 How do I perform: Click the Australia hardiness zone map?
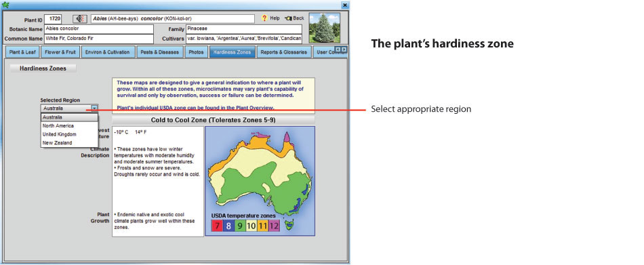point(260,181)
